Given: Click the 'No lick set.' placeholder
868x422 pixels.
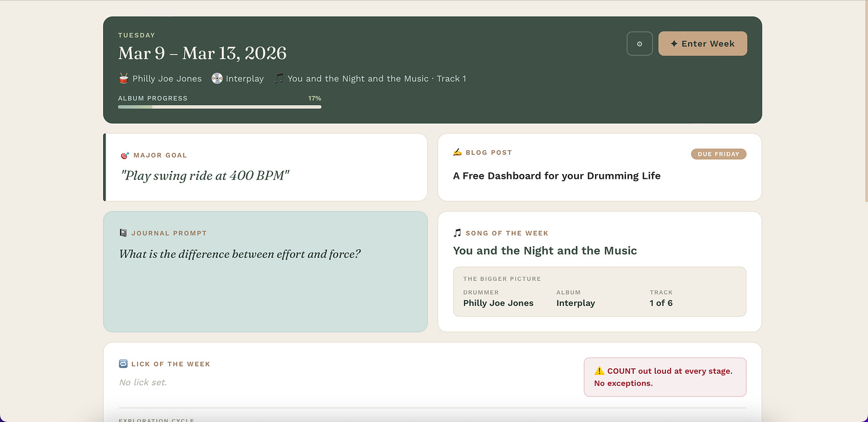Looking at the screenshot, I should click(x=143, y=382).
